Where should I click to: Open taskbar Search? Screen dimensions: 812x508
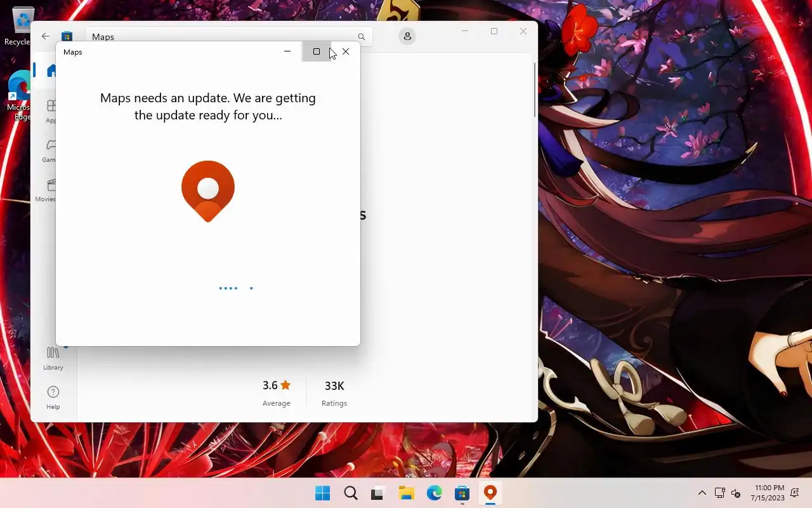coord(350,493)
